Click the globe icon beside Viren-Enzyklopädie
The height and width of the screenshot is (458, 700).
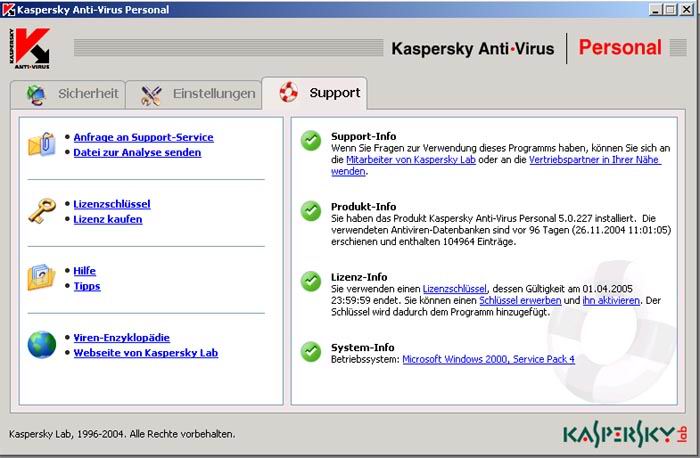[42, 344]
